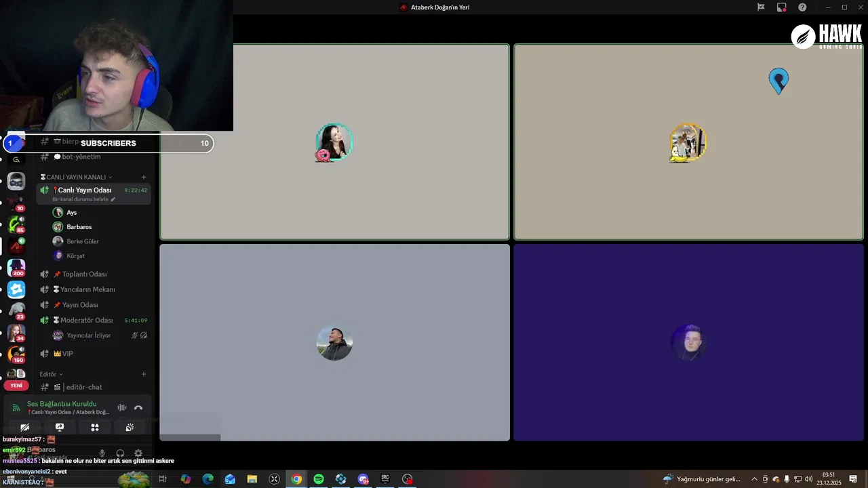This screenshot has height=488, width=868.
Task: Turn on camera in voice panel
Action: coord(24,427)
